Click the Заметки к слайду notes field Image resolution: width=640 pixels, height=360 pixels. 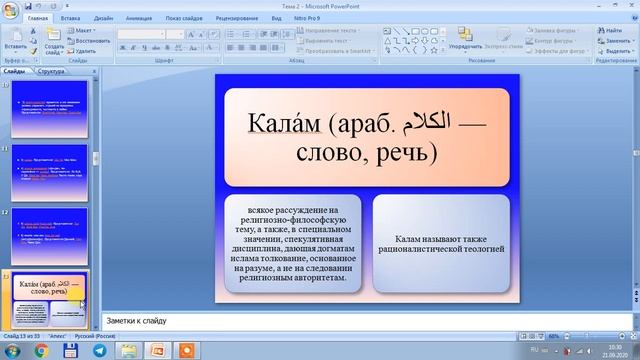tap(367, 322)
